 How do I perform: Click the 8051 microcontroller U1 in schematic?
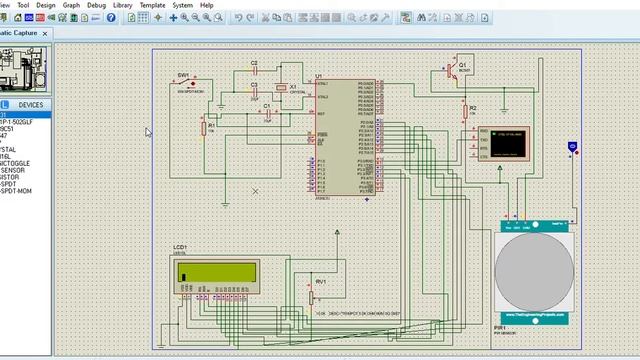[345, 137]
